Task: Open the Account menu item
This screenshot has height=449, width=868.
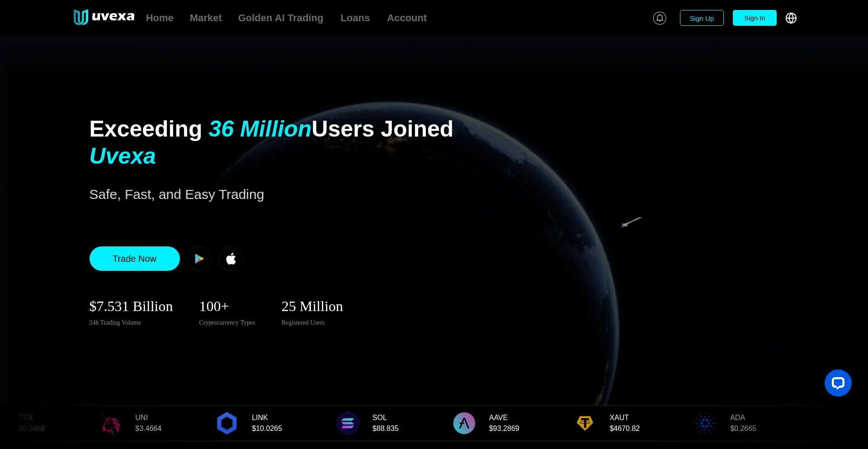Action: pos(407,18)
